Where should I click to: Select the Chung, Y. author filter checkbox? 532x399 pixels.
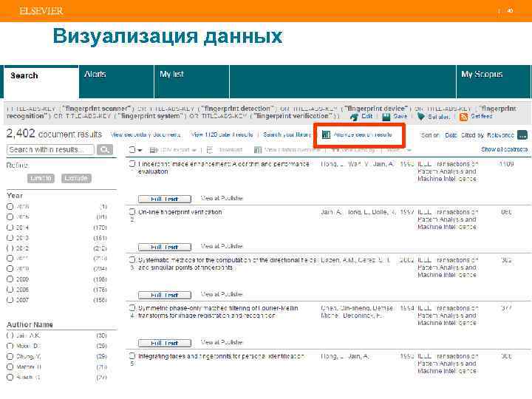[10, 356]
